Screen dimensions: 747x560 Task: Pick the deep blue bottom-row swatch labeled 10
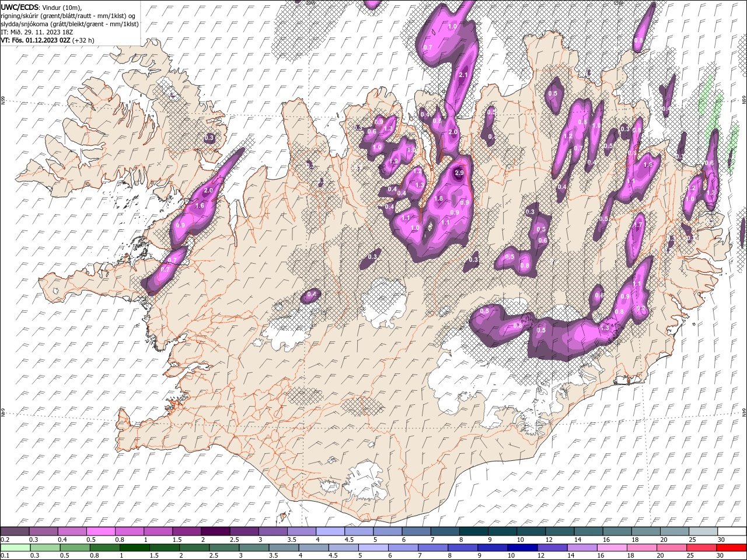[x=522, y=548]
